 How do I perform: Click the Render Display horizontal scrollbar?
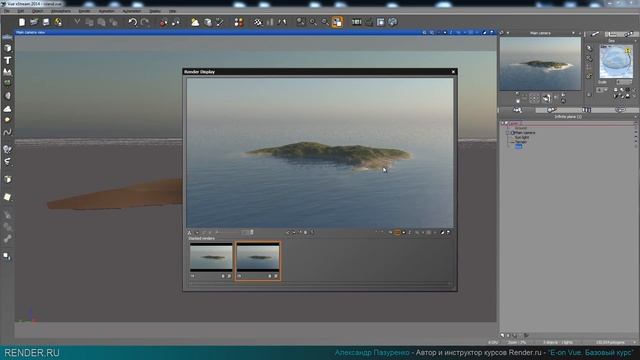click(320, 284)
